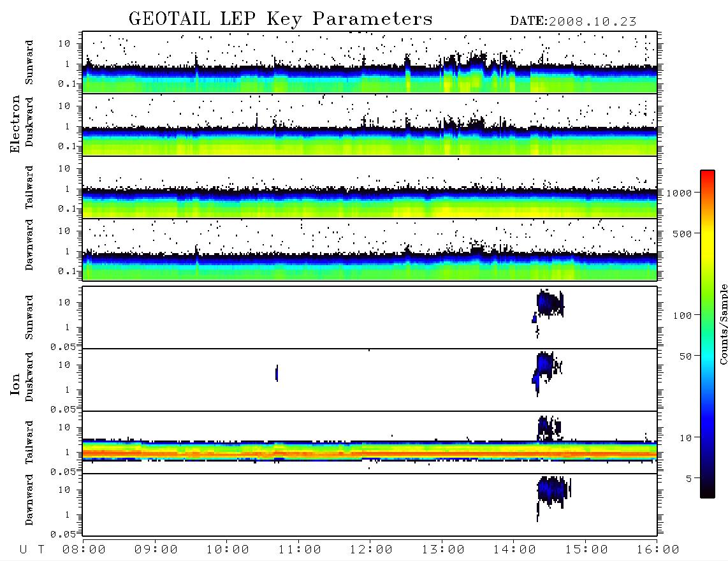Viewport: 728px width, 561px height.
Task: Click the 13:00 time axis label
Action: pyautogui.click(x=443, y=550)
